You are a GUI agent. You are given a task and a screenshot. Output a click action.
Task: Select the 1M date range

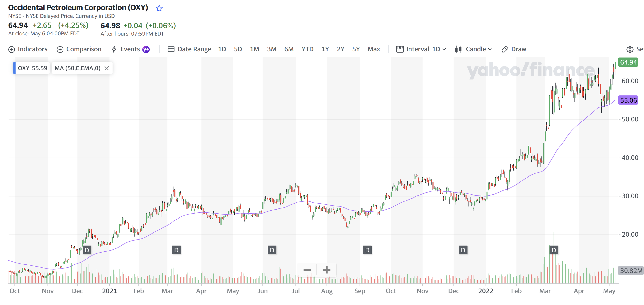(x=254, y=49)
